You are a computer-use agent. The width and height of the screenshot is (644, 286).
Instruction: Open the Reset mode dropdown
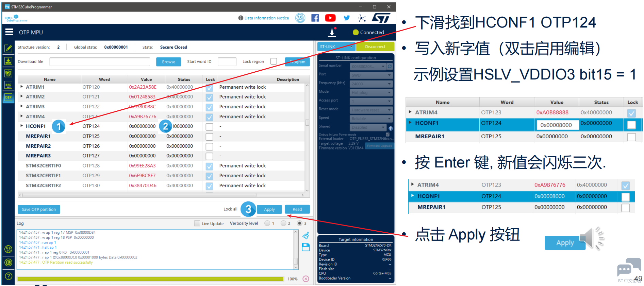tap(371, 110)
